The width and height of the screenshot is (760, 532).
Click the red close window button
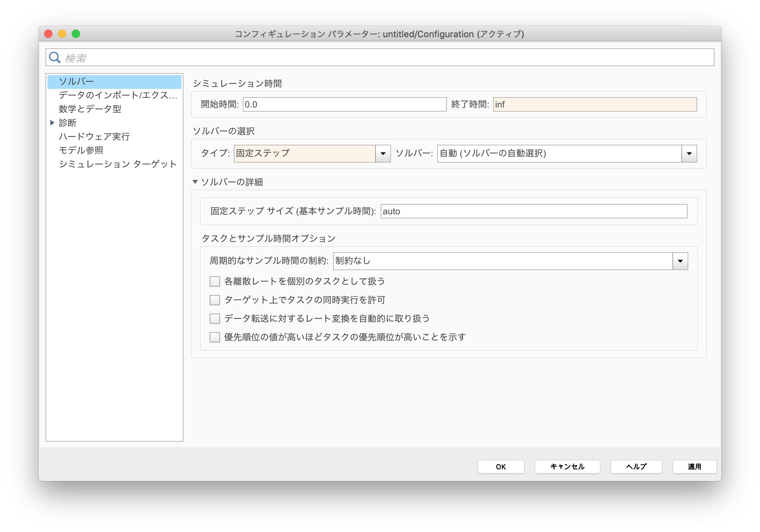coord(48,34)
